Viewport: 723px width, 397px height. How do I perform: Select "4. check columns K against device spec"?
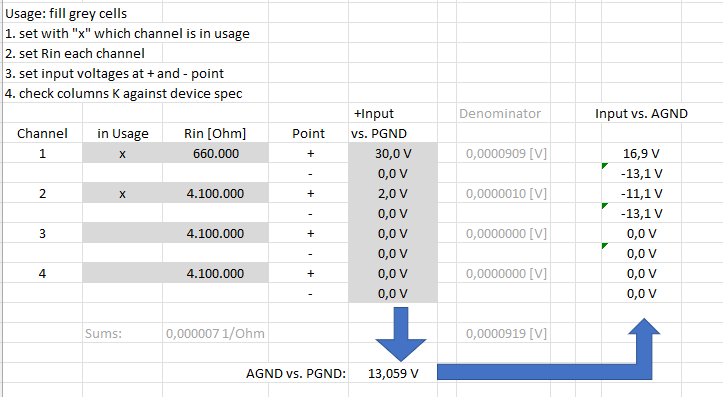[x=124, y=94]
